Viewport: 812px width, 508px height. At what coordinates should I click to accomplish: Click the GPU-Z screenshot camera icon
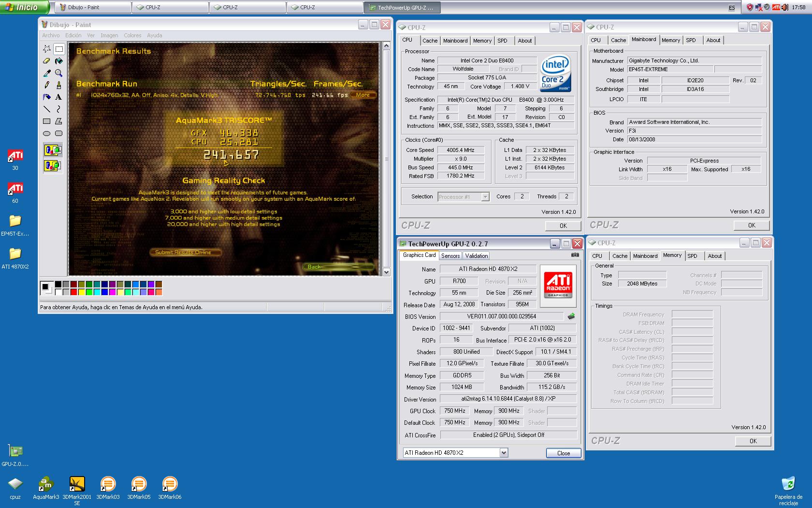click(x=575, y=255)
